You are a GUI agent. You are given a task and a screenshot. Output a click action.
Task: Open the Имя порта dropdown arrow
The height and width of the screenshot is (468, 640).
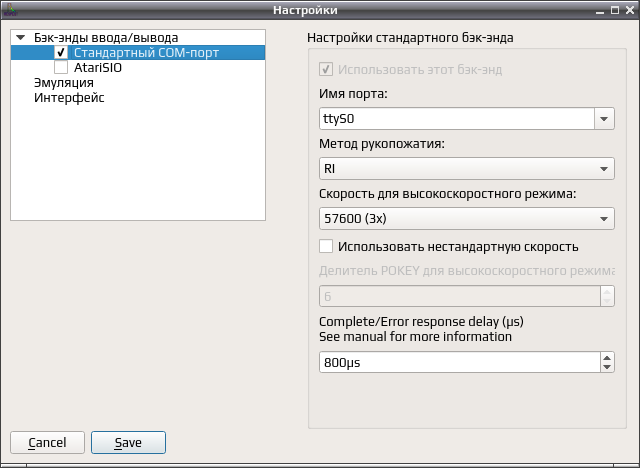click(x=604, y=119)
